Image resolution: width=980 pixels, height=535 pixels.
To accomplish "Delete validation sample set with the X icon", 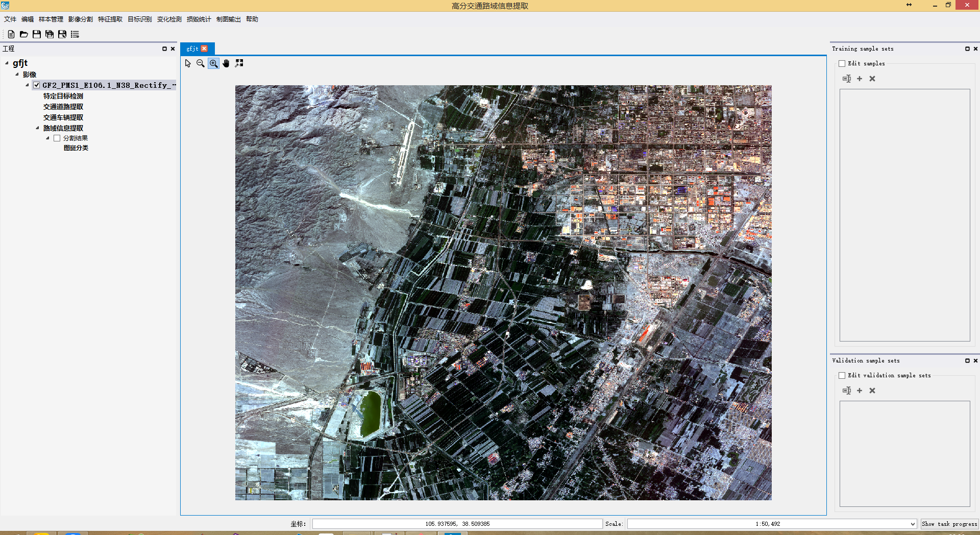I will [872, 391].
